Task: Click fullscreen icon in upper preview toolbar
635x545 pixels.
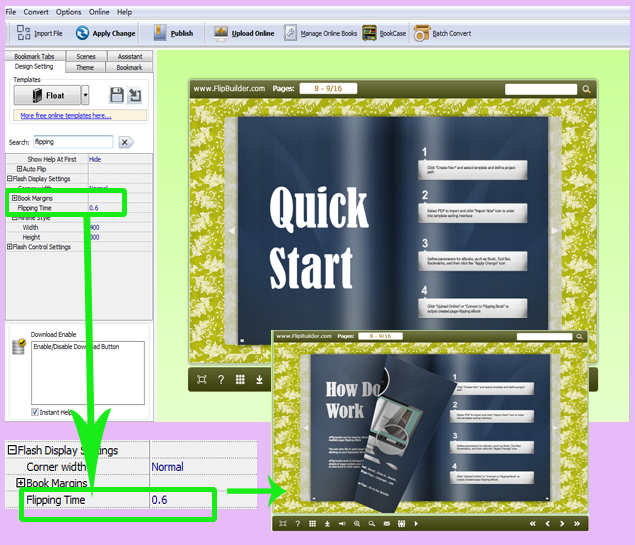Action: pyautogui.click(x=202, y=379)
